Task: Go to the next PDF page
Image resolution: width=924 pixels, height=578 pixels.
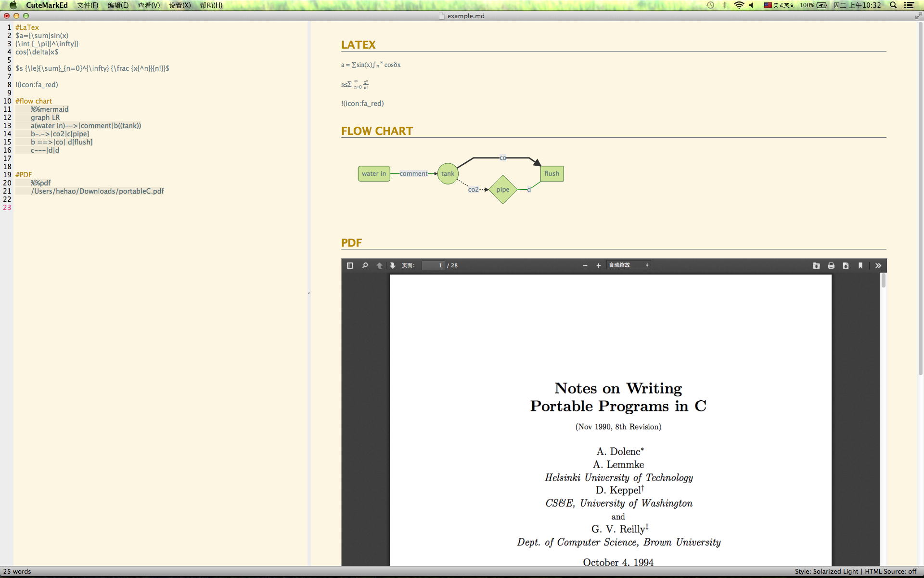Action: [x=393, y=265]
